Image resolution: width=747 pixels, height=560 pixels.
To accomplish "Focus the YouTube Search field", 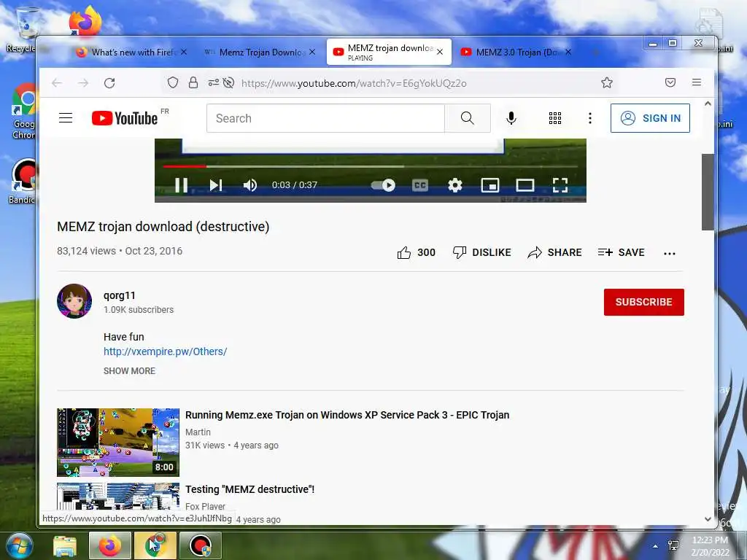I will 325,118.
